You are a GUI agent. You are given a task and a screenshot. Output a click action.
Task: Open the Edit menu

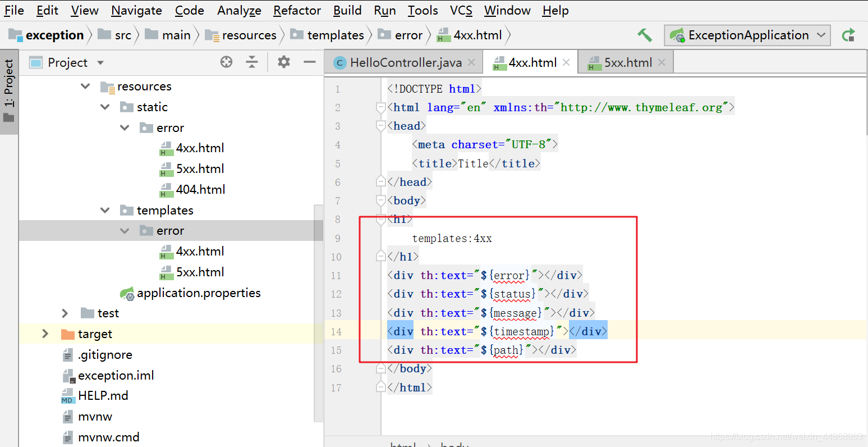[47, 10]
